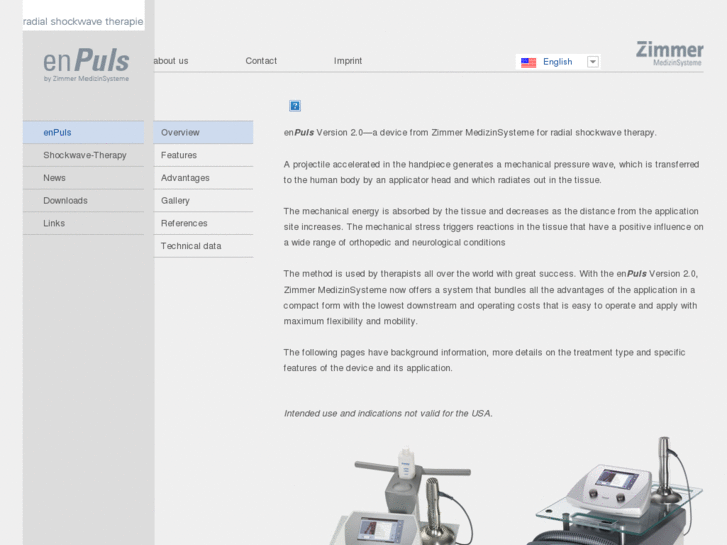Open the Downloads section
This screenshot has height=545, width=727.
[x=83, y=200]
